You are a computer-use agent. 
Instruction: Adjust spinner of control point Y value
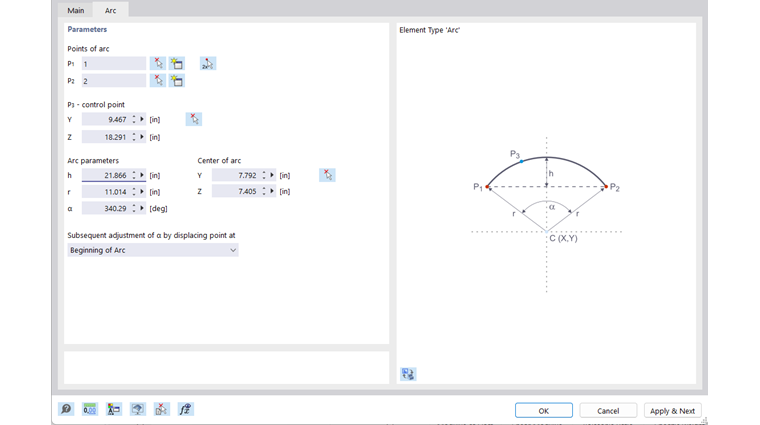pyautogui.click(x=134, y=119)
